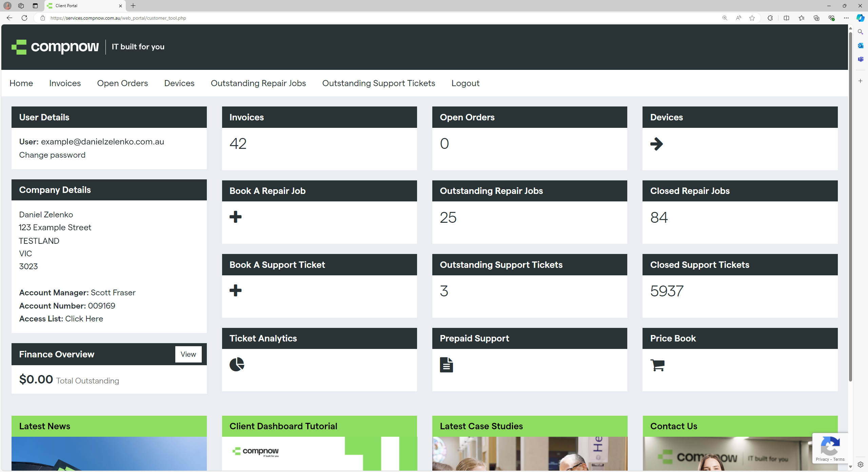Click the scrollbar down arrow
The image size is (868, 472).
click(850, 467)
